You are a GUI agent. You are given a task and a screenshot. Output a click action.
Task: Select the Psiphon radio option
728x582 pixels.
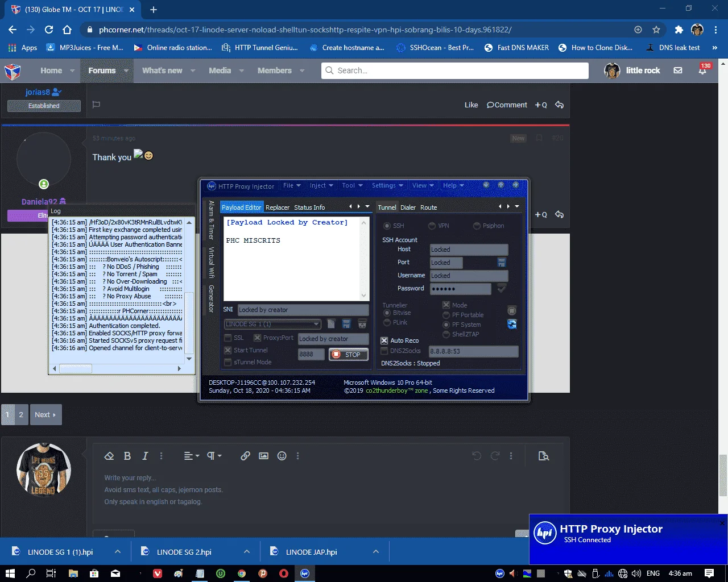pyautogui.click(x=477, y=226)
